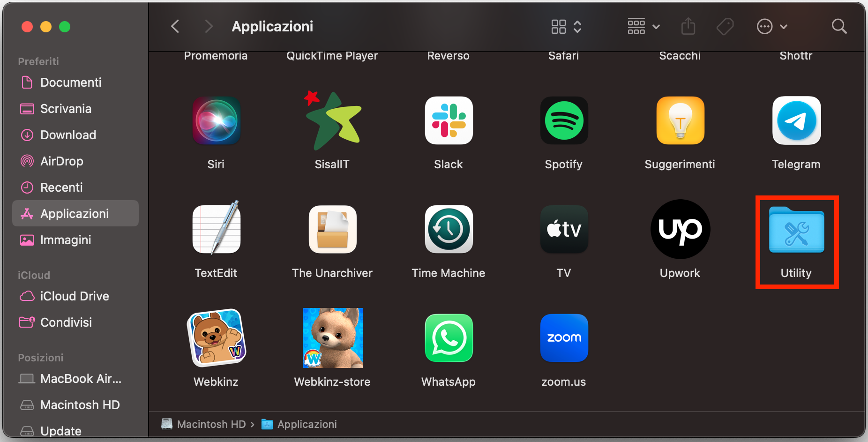Open the Time Machine app

pos(449,229)
